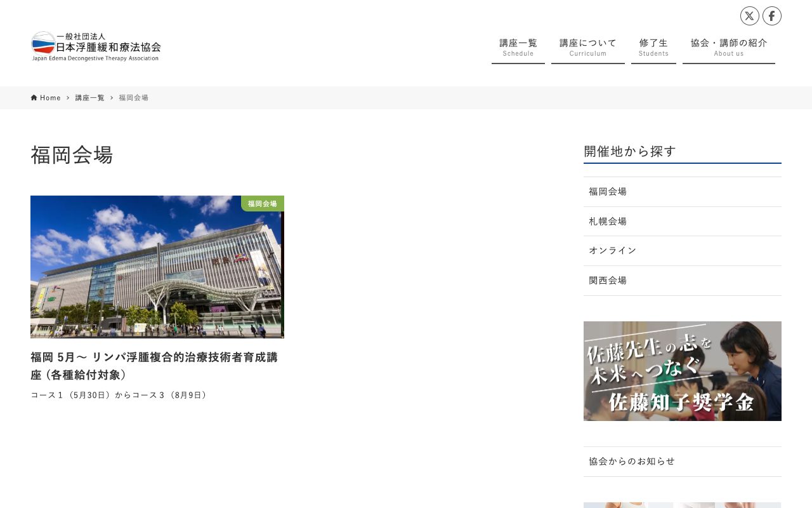Select 福岡会場 in the venue sidebar
Viewport: 812px width, 508px height.
tap(607, 191)
